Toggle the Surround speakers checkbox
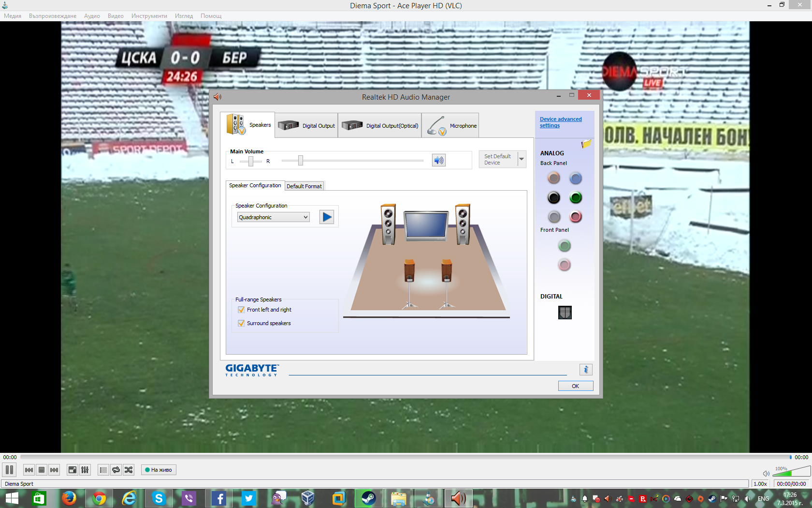 click(241, 323)
